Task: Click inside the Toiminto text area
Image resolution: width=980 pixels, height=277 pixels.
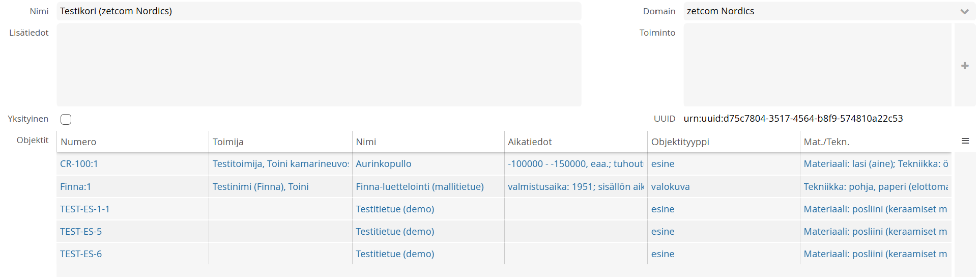Action: (x=817, y=65)
